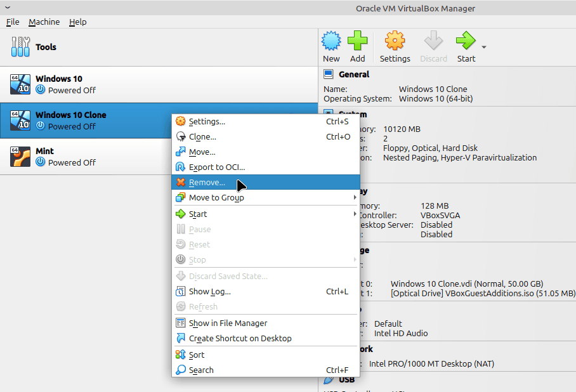This screenshot has height=392, width=576.
Task: Open the Settings gear in the toolbar
Action: (x=395, y=41)
